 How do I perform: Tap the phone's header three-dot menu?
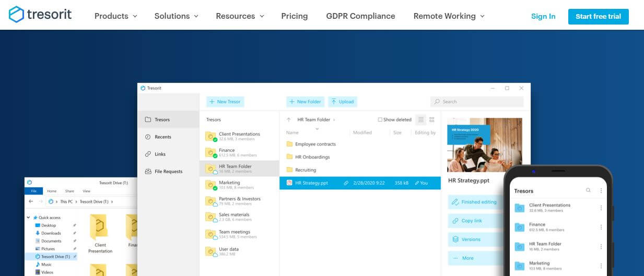(x=601, y=191)
